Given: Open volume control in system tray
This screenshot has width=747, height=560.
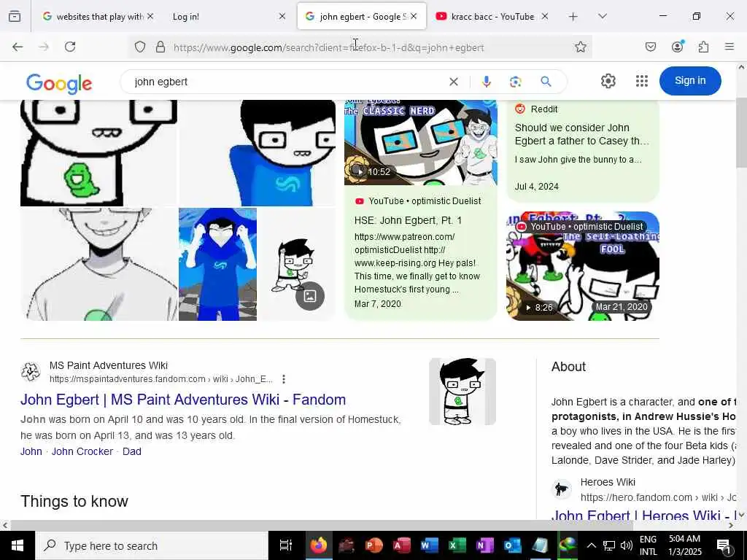Looking at the screenshot, I should [x=626, y=545].
